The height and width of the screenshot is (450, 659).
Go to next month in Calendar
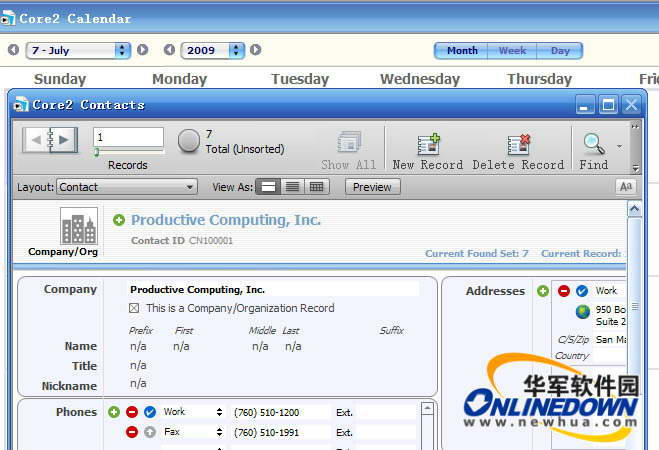[x=142, y=50]
